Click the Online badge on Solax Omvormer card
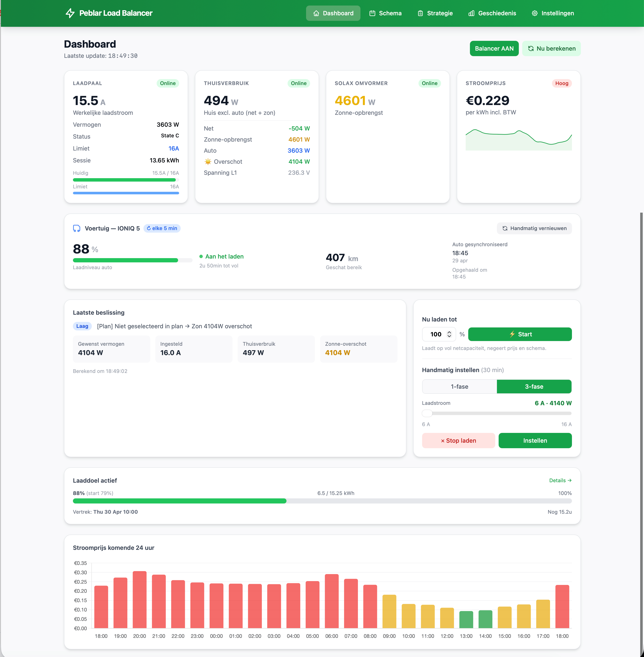 pos(430,83)
